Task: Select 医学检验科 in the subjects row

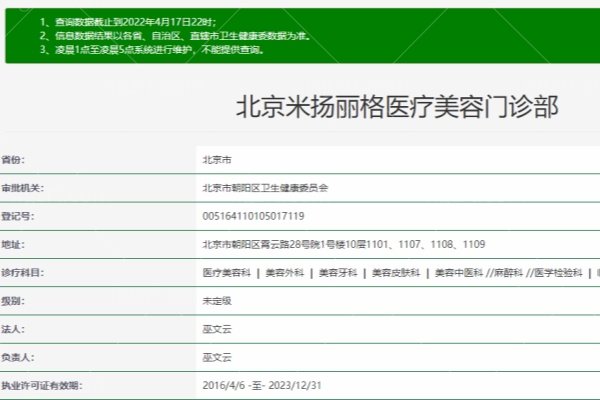Action: click(558, 273)
